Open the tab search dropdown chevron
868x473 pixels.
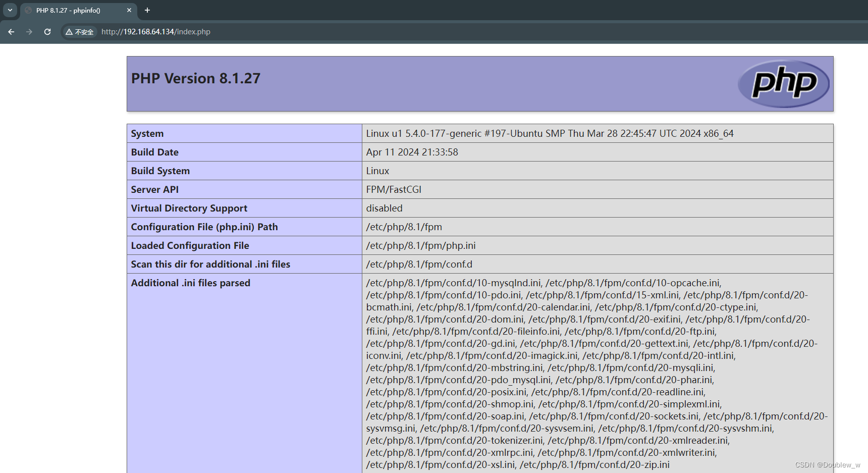[x=10, y=10]
